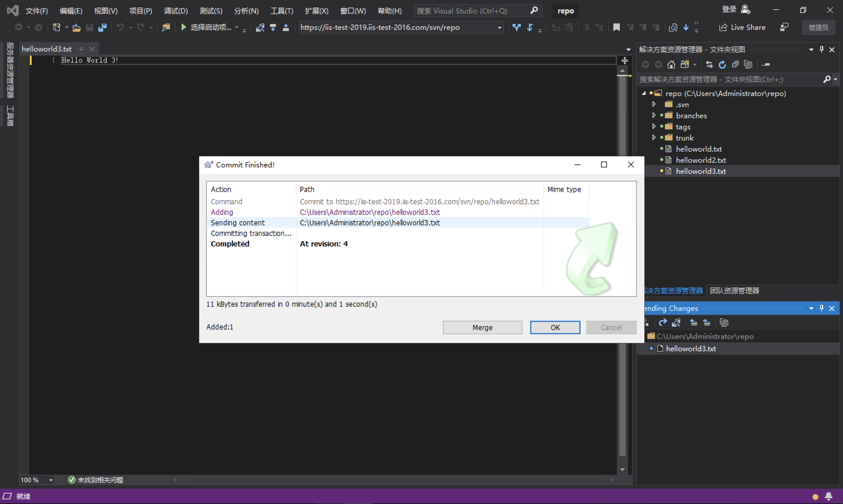Open the SVN repository URL dropdown
Screen dimensions: 843x504
click(499, 28)
